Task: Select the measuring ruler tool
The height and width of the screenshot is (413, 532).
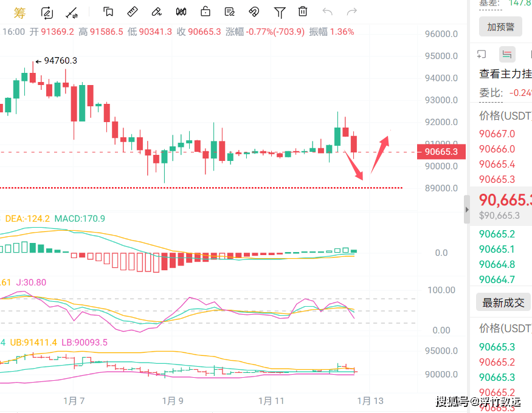Action: 133,12
